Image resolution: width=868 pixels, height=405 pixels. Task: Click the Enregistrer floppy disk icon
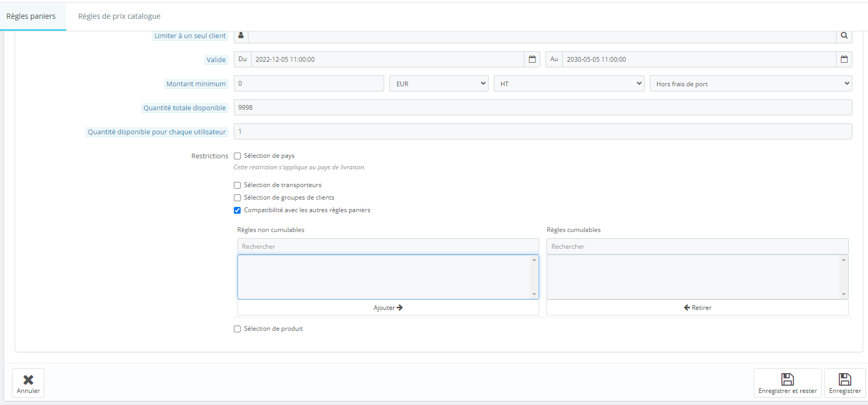(845, 379)
